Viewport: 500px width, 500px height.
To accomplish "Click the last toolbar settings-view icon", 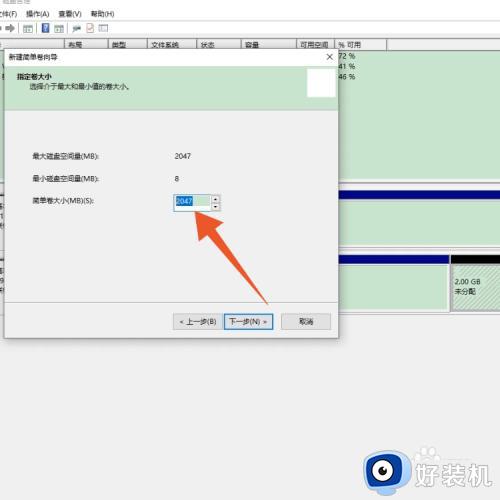I will pyautogui.click(x=103, y=28).
